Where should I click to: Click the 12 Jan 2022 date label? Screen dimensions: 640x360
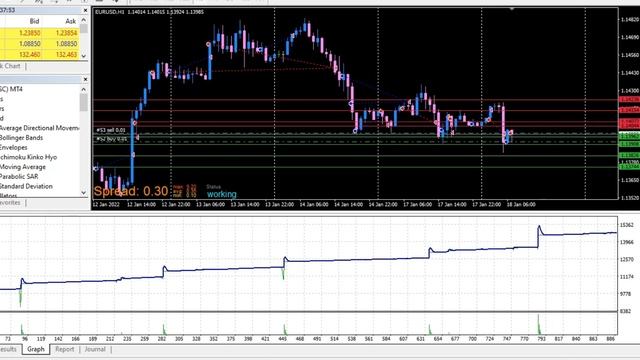[106, 204]
